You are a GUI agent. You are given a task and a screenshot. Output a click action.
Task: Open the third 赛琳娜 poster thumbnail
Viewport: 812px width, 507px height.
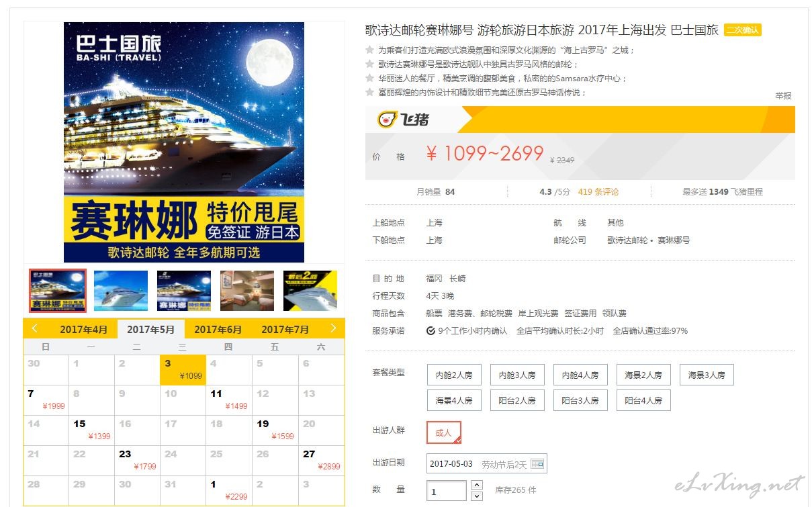[184, 291]
